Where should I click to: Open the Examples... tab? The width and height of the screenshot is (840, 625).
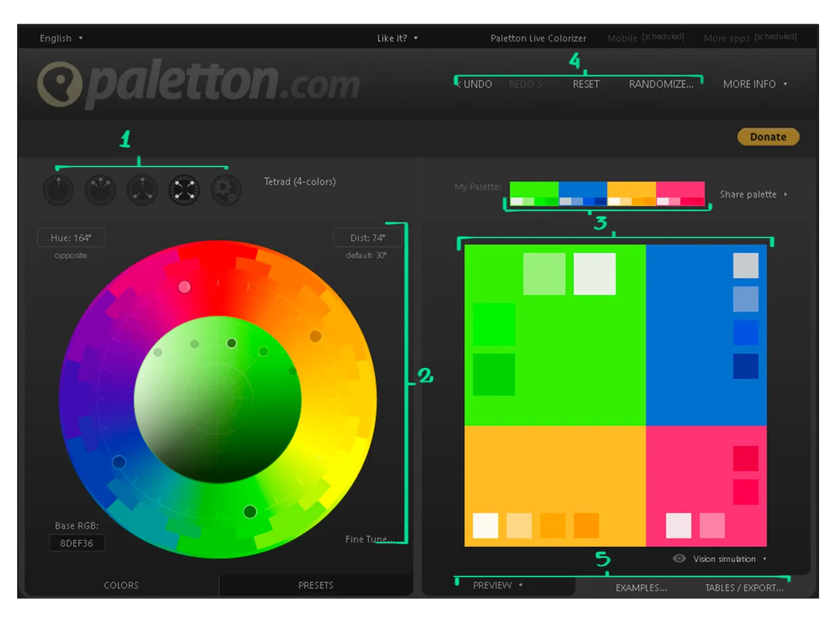[641, 588]
